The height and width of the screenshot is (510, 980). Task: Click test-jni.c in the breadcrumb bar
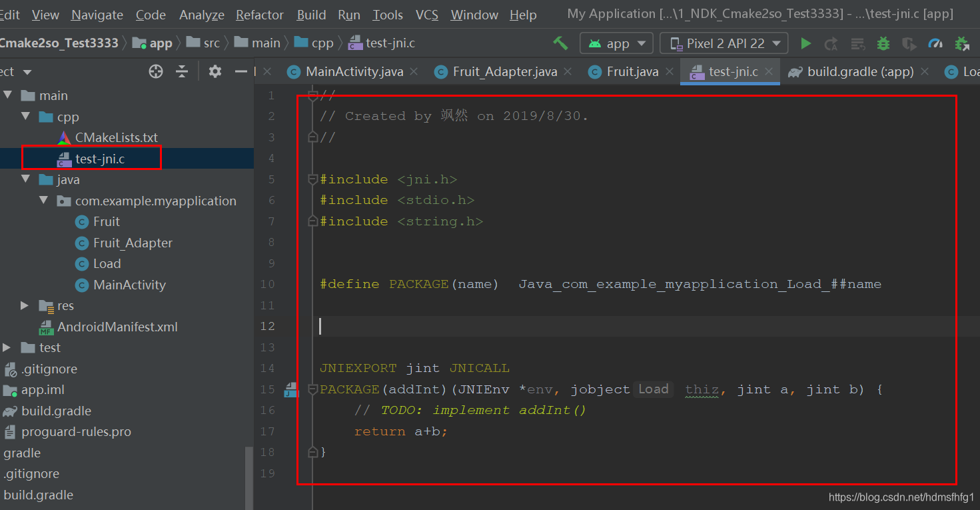pos(382,43)
